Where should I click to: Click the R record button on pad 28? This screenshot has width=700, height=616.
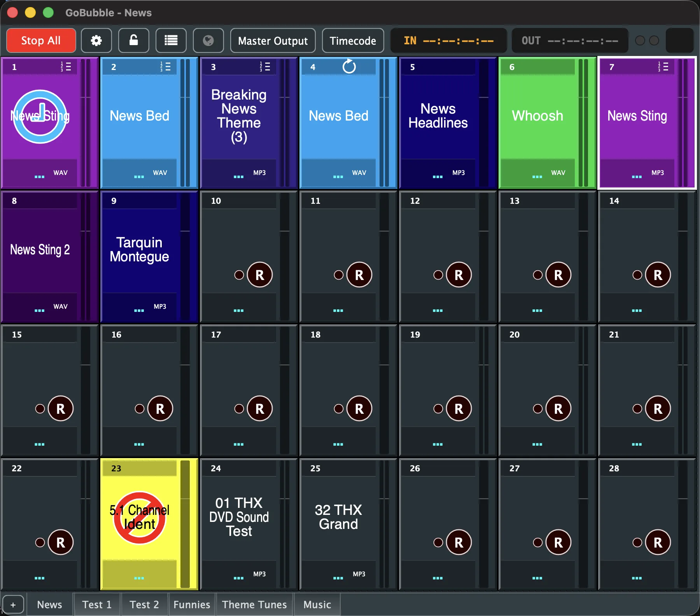point(658,542)
